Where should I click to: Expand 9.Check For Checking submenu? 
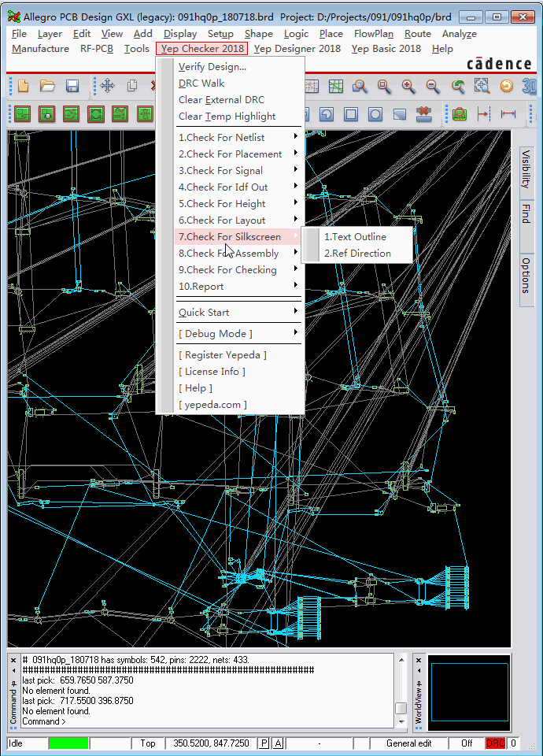[238, 269]
